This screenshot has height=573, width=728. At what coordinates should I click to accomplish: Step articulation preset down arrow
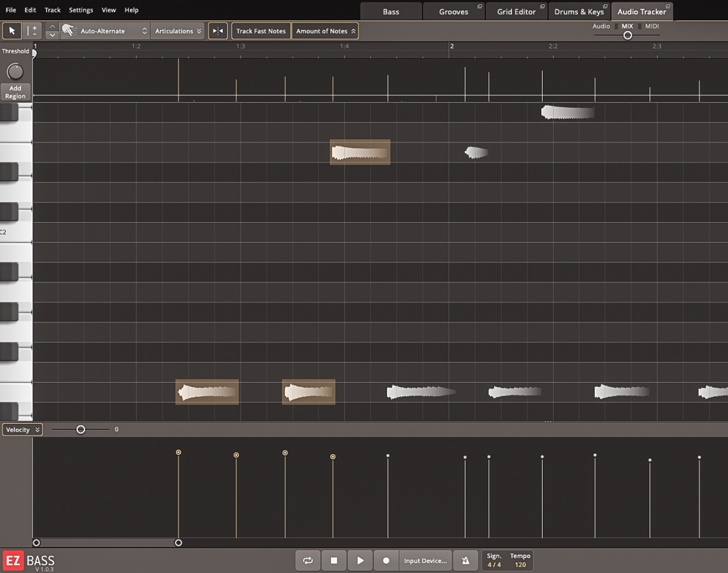tap(52, 35)
